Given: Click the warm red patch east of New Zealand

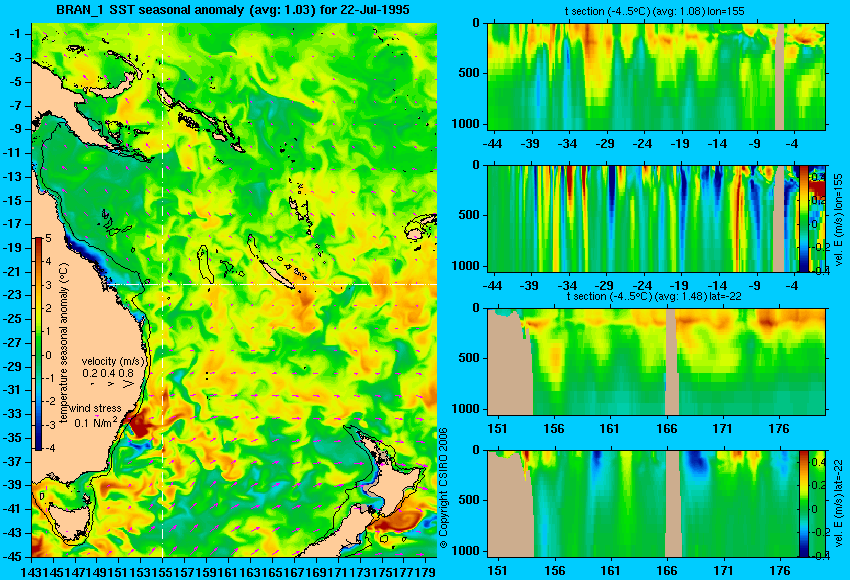Looking at the screenshot, I should click(x=398, y=519).
